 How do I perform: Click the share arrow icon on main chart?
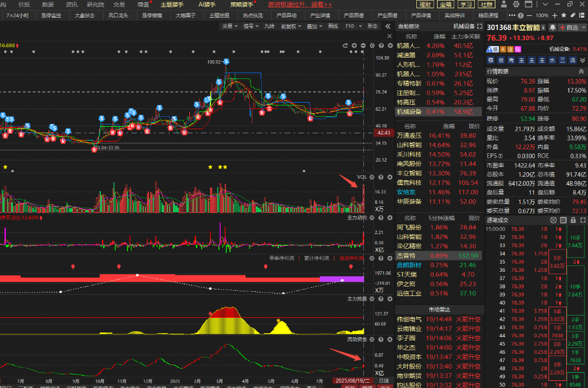click(345, 45)
